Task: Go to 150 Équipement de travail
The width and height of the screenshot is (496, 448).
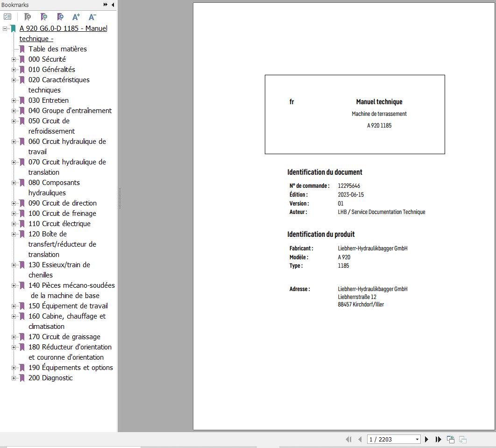Action: (68, 306)
